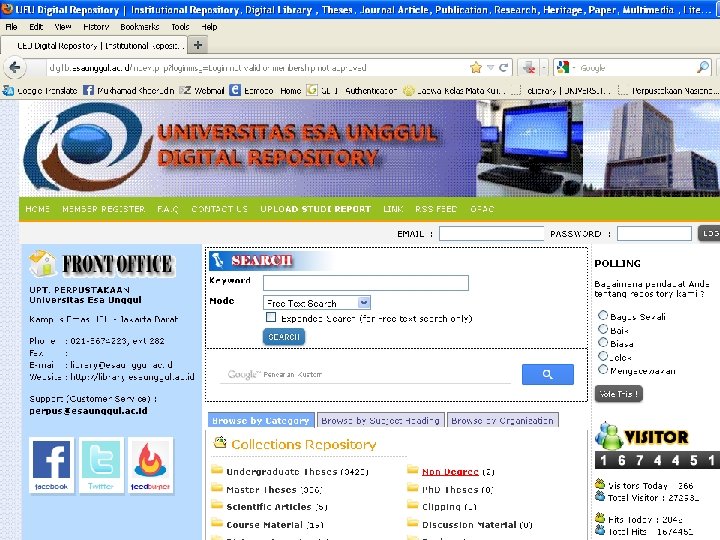Open the search engine selector dropdown

565,68
